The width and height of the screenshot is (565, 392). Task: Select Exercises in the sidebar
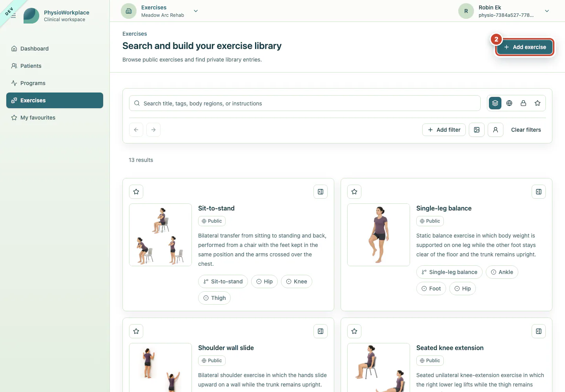coord(55,100)
